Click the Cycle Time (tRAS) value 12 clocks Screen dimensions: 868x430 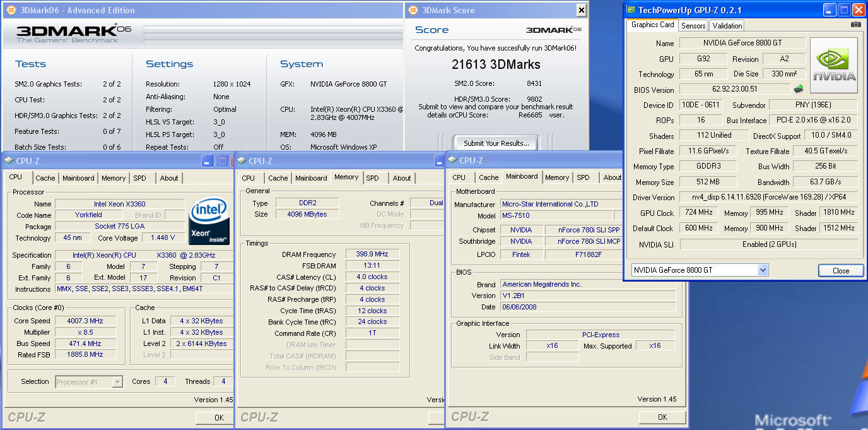point(372,311)
